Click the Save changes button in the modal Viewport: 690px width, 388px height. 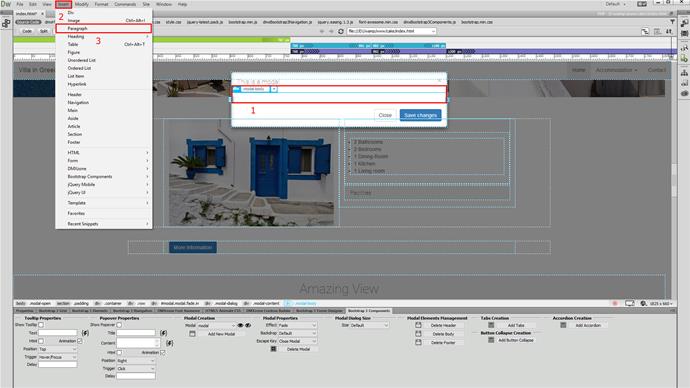click(420, 115)
